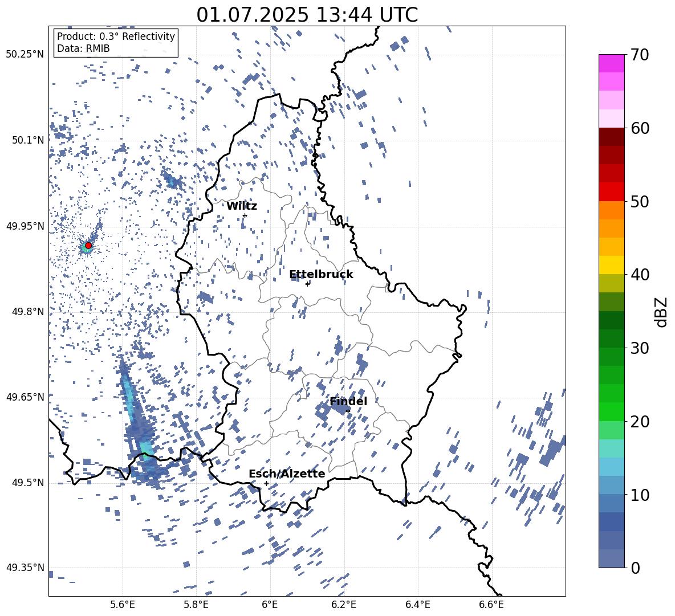675x616 pixels.
Task: Click the 49.35°N latitude label
Action: pos(25,568)
